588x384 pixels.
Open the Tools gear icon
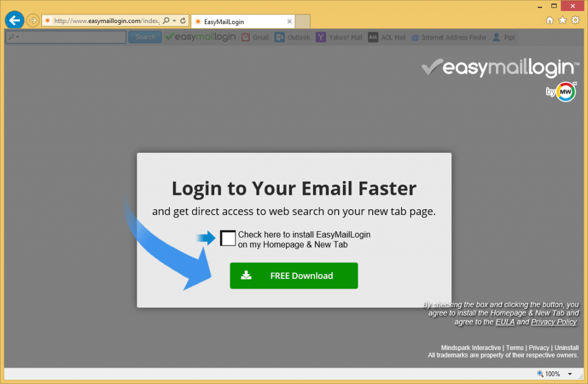coord(575,20)
